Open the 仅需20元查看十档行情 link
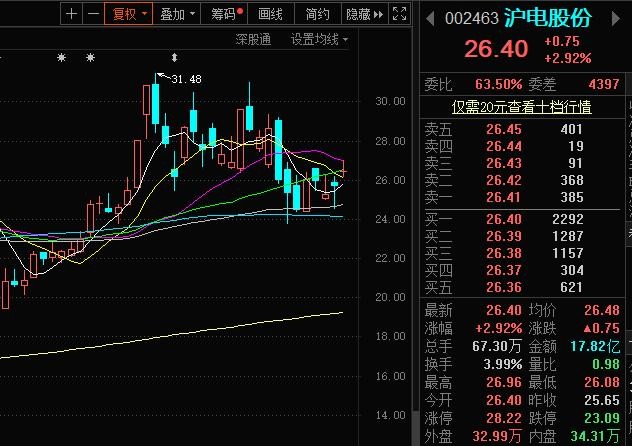 [520, 107]
